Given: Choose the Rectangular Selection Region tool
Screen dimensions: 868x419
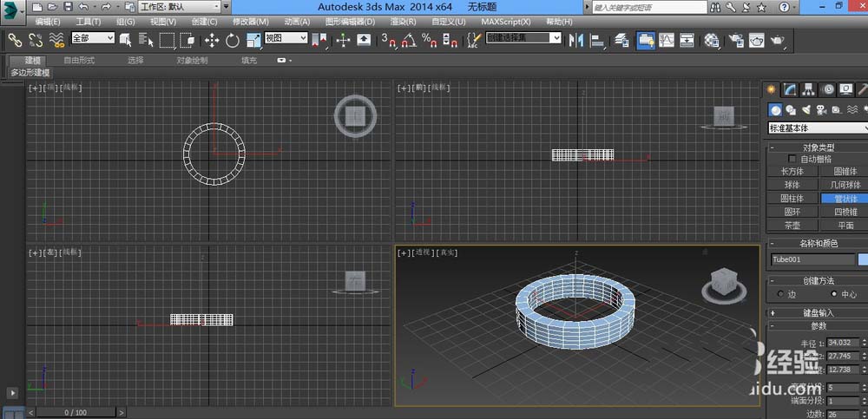Looking at the screenshot, I should click(168, 40).
